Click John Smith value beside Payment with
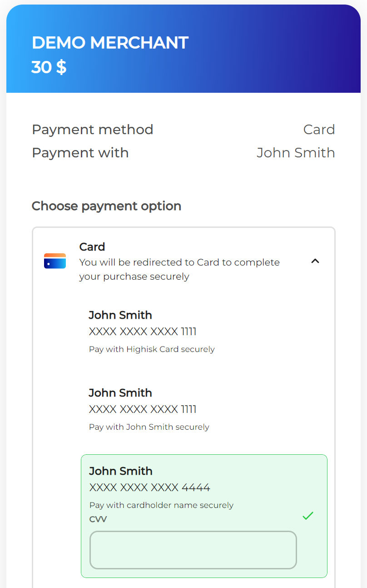This screenshot has height=588, width=367. (296, 153)
